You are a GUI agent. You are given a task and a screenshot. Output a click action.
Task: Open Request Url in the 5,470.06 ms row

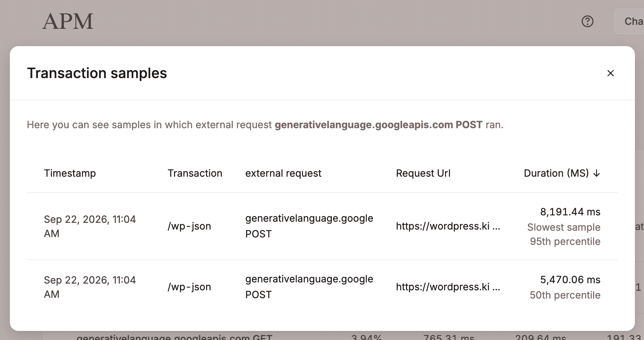[448, 287]
